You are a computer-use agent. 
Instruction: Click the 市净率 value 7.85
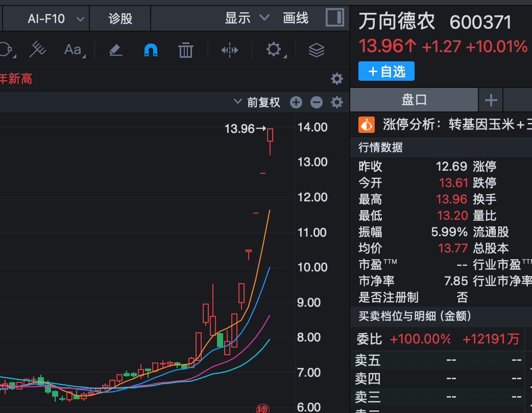(x=456, y=281)
